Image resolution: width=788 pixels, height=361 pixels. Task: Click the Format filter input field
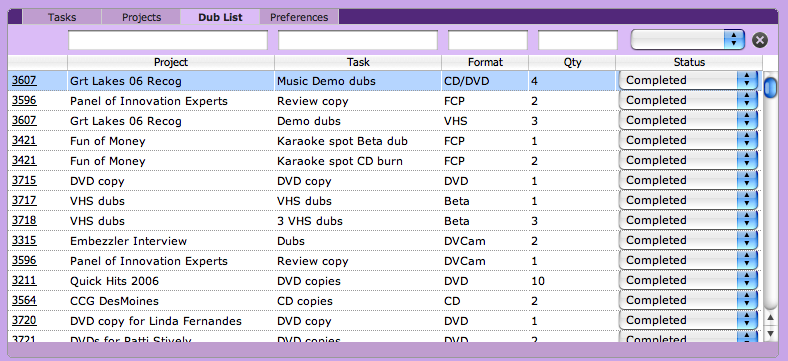487,40
